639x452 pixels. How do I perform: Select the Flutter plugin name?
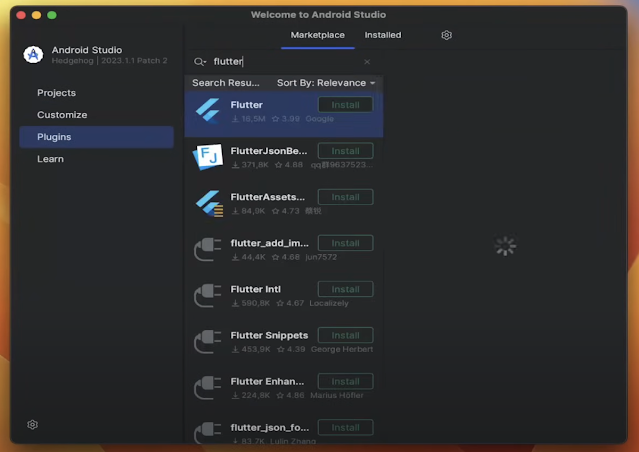(247, 105)
